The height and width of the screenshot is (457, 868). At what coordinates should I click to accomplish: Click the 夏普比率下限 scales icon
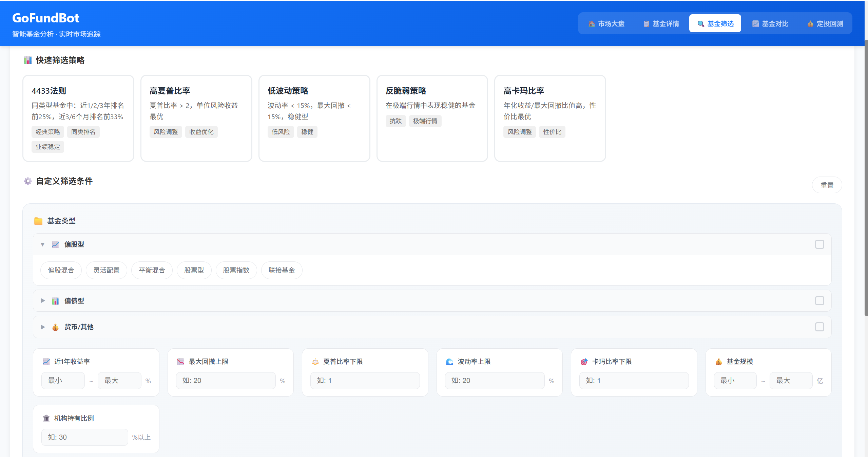pos(315,362)
